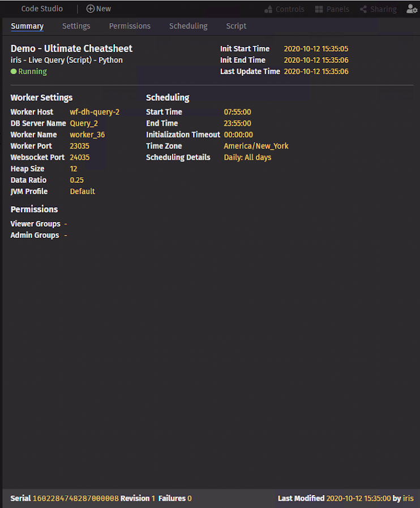Go to the Scheduling tab
Image resolution: width=420 pixels, height=508 pixels.
(188, 26)
